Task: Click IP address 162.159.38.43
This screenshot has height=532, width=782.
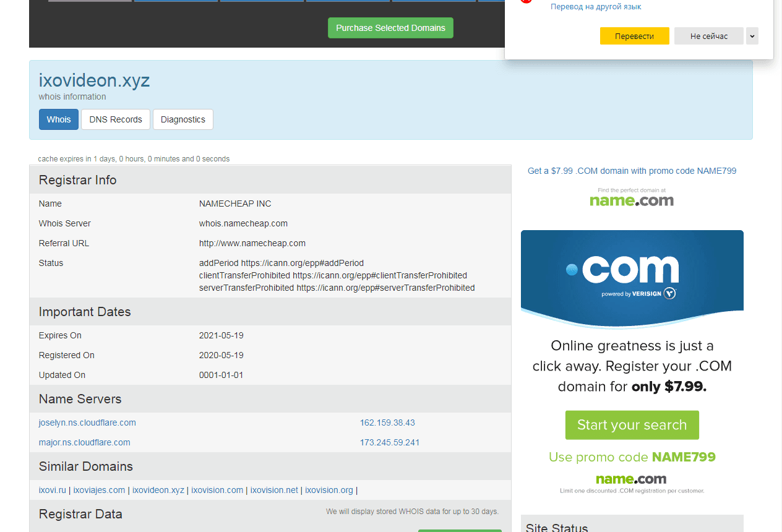Action: click(387, 423)
